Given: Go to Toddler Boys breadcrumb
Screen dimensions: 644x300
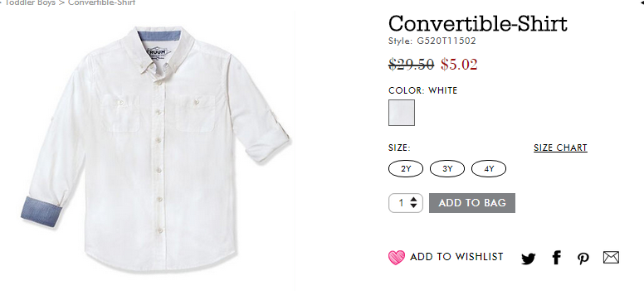Looking at the screenshot, I should tap(29, 2).
